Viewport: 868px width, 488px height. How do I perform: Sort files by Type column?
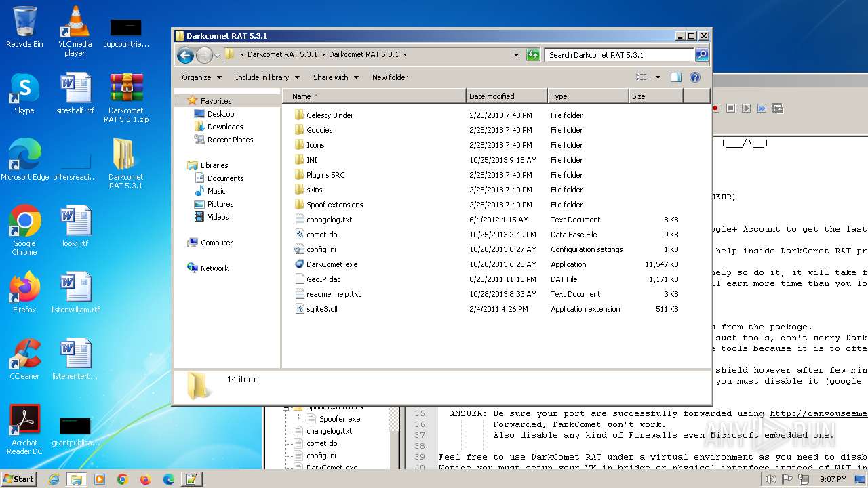coord(588,96)
